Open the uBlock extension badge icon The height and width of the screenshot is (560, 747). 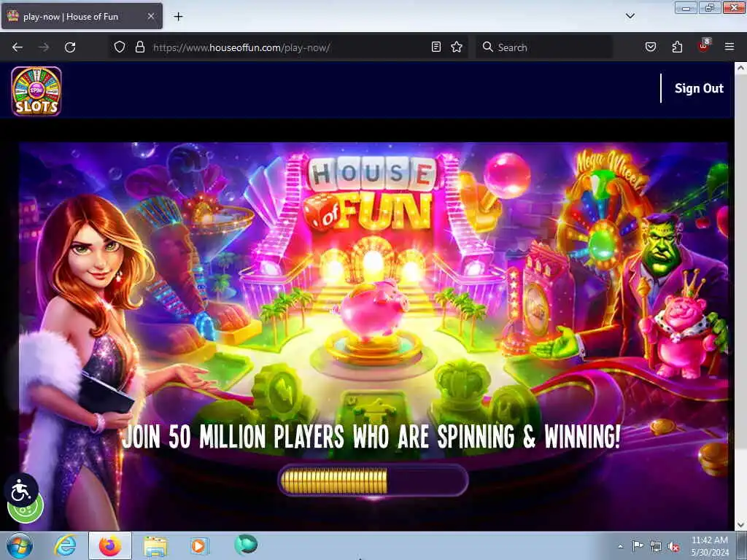tap(704, 46)
